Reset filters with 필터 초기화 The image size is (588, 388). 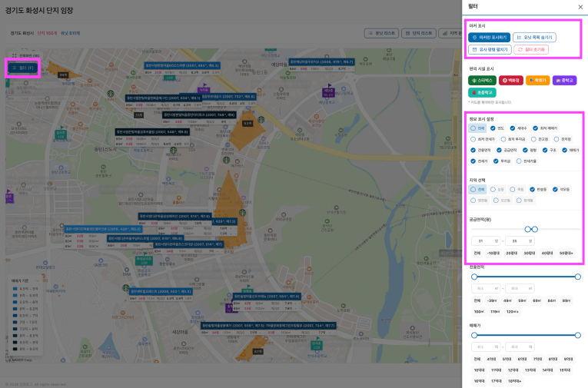[532, 49]
